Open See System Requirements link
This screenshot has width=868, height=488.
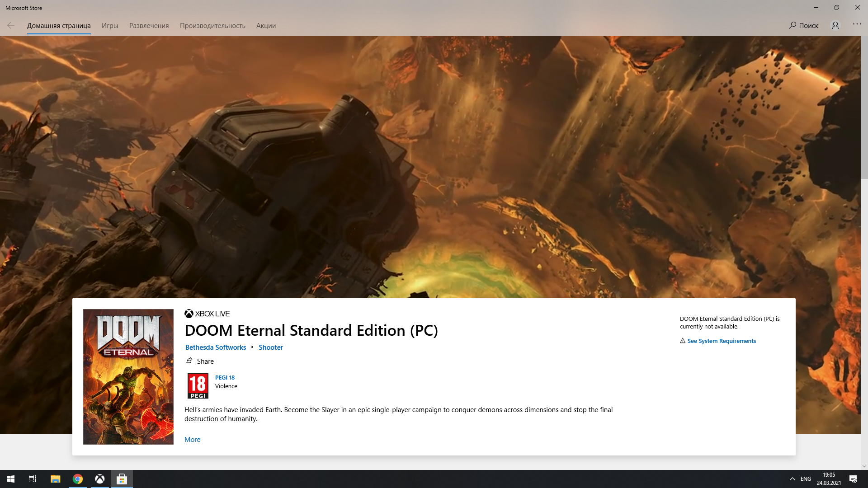[x=722, y=341]
